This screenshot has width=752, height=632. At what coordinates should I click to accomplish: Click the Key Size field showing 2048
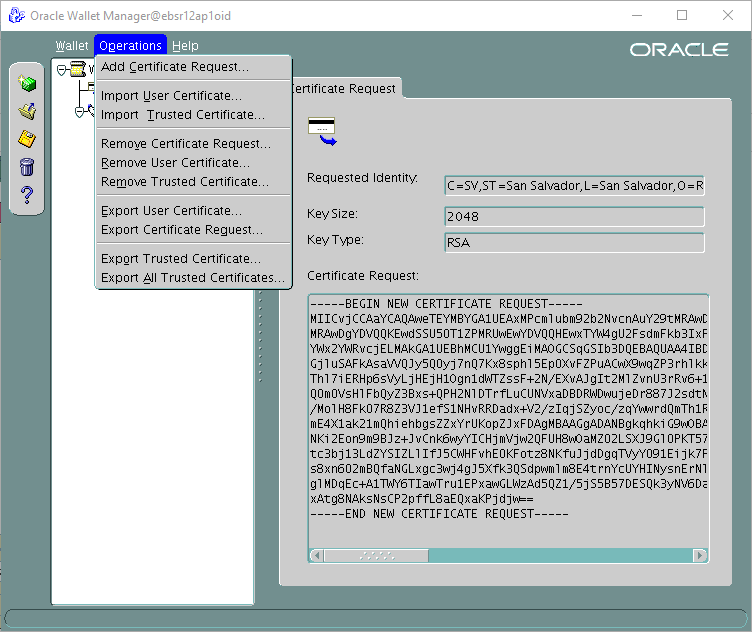point(575,217)
